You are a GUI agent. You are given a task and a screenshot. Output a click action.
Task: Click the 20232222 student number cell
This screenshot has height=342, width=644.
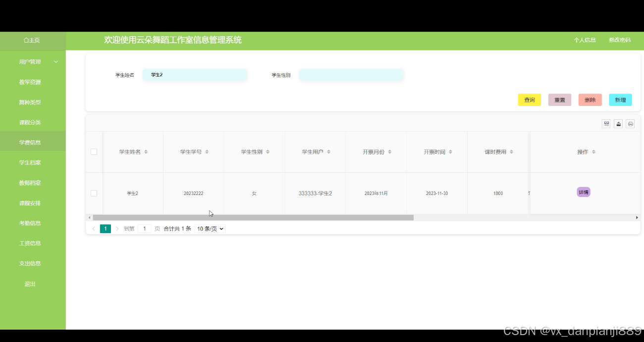pyautogui.click(x=193, y=194)
